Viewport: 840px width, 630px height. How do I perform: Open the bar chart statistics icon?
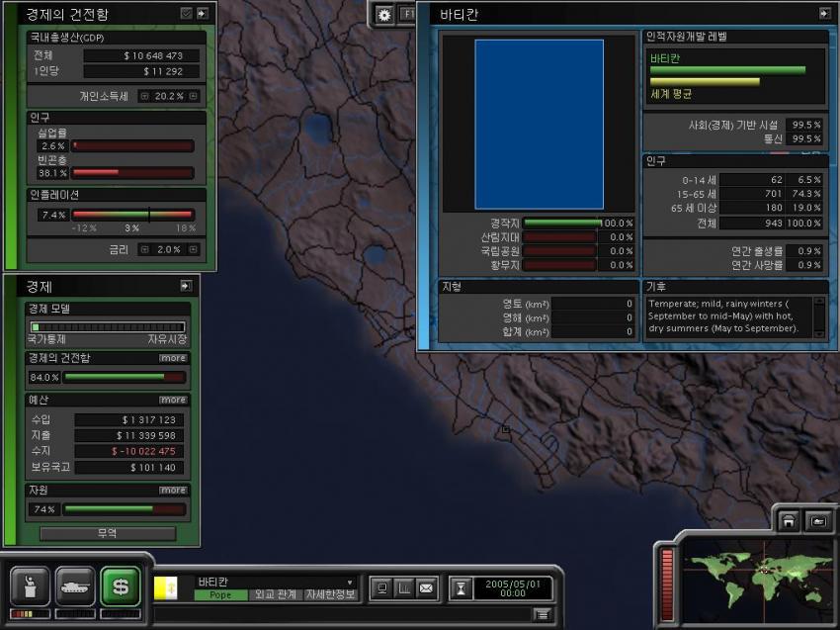[404, 588]
